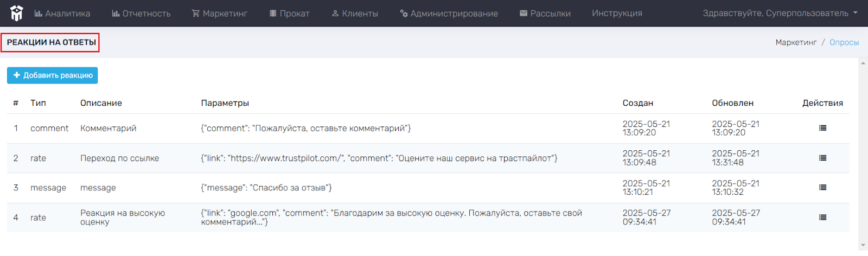Click the Обновлен column header
This screenshot has height=256, width=868.
[x=732, y=103]
